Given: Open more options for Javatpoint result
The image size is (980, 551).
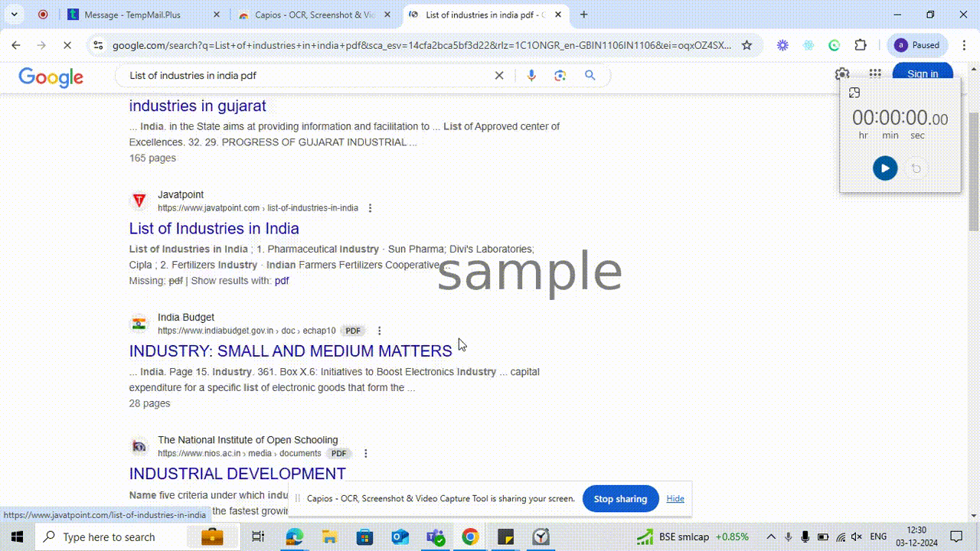Looking at the screenshot, I should [x=371, y=208].
